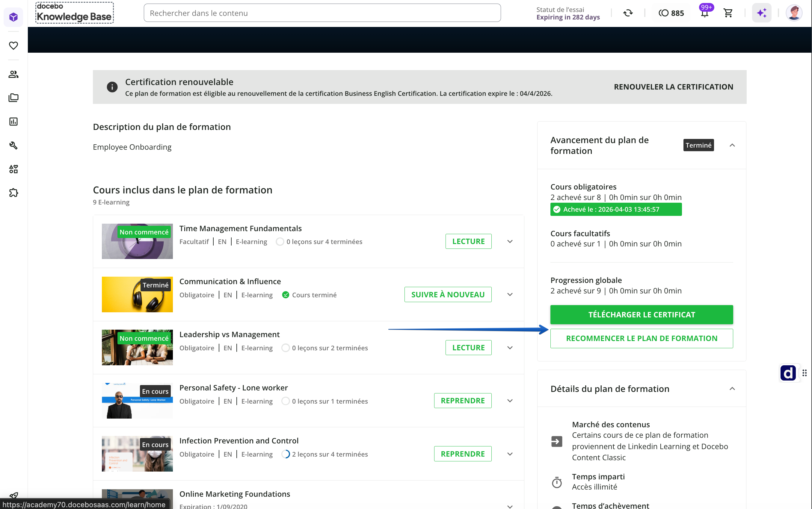
Task: Click the favorites heart icon in sidebar
Action: [13, 46]
